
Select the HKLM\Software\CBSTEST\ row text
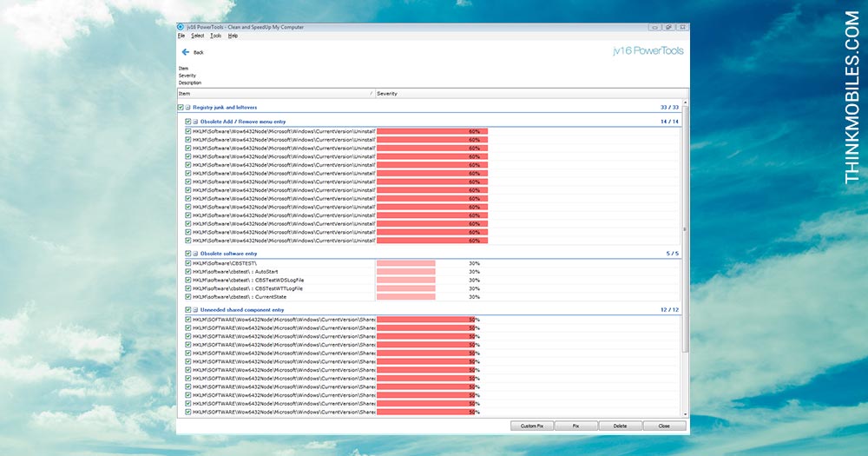pyautogui.click(x=225, y=263)
